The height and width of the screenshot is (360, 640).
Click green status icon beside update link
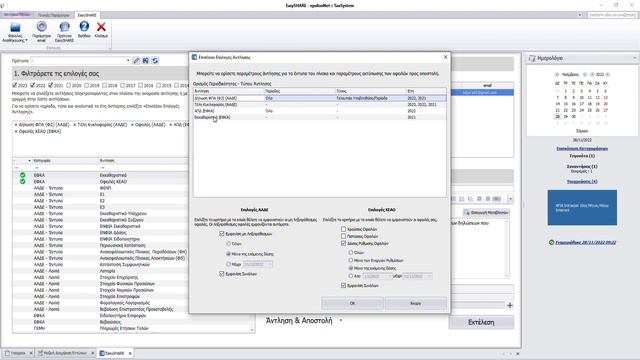[551, 242]
